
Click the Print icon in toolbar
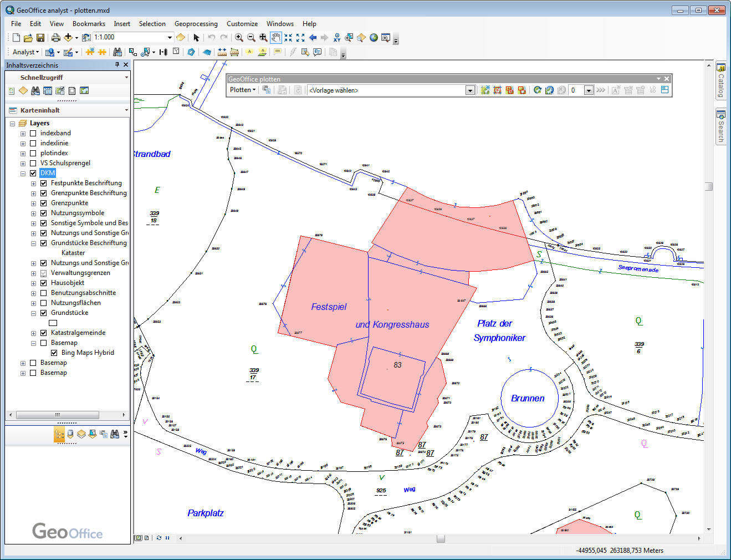(x=55, y=38)
